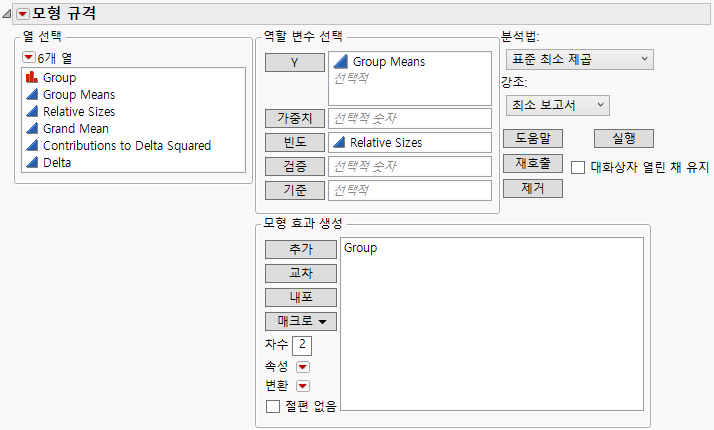Click the 차수 degree field
The image size is (714, 430).
302,345
